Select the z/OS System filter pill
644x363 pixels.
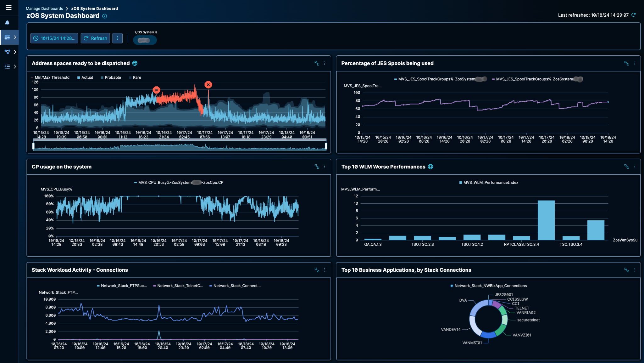145,40
